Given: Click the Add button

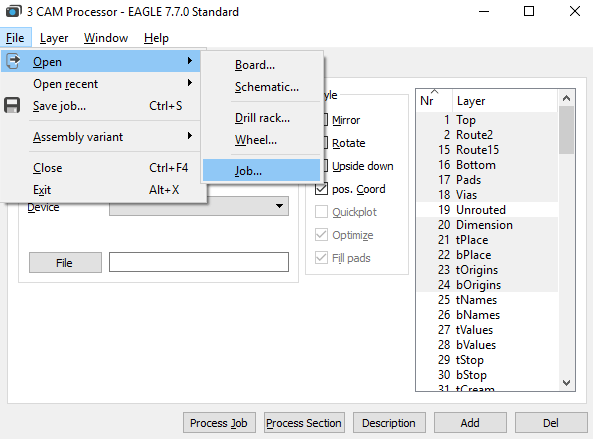Looking at the screenshot, I should [x=470, y=422].
